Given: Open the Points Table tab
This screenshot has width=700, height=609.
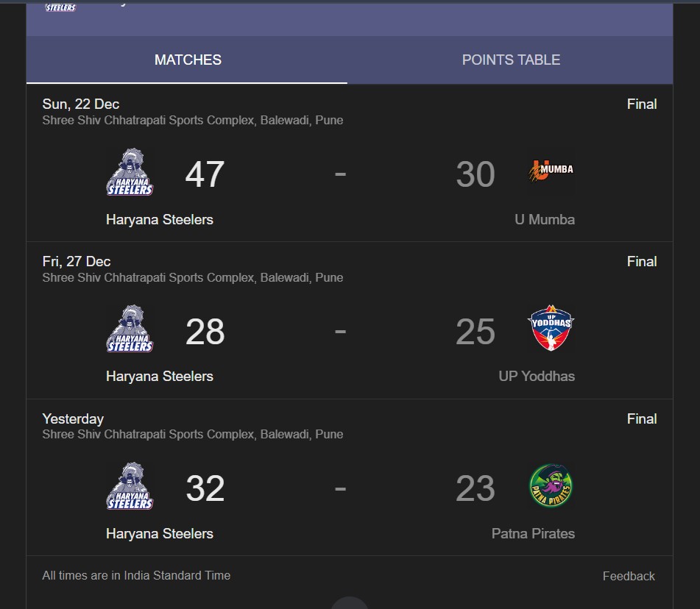Looking at the screenshot, I should 511,60.
